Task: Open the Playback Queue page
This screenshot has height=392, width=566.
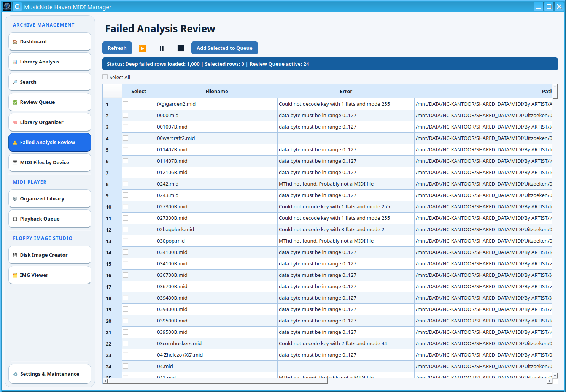Action: tap(50, 219)
